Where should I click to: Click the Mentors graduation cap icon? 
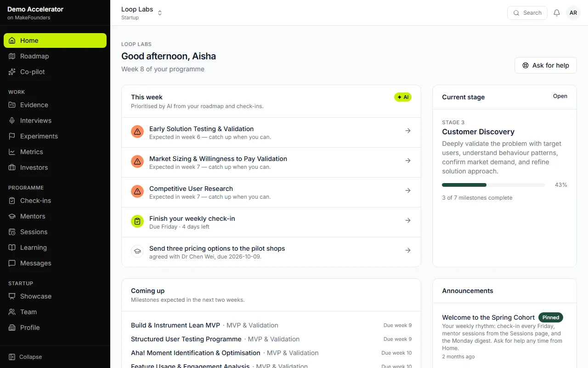[12, 216]
